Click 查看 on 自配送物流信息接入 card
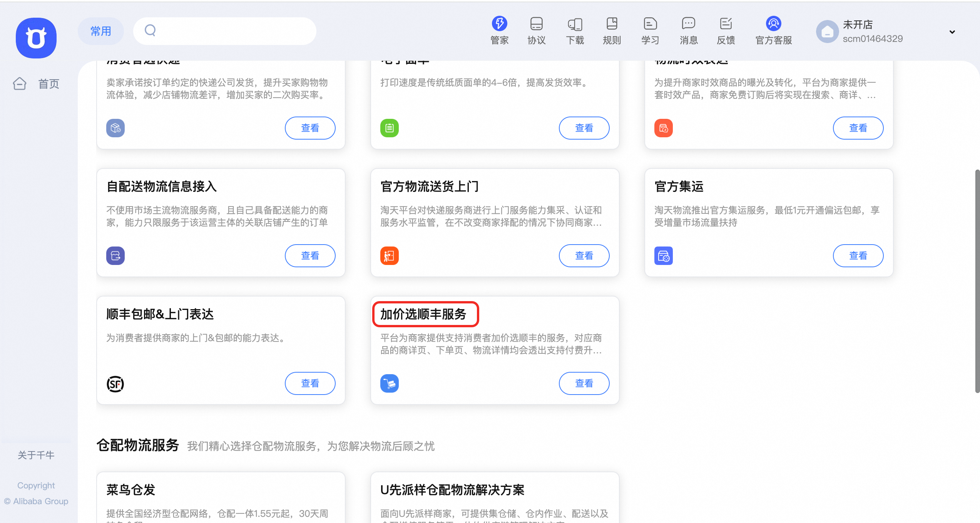 310,256
